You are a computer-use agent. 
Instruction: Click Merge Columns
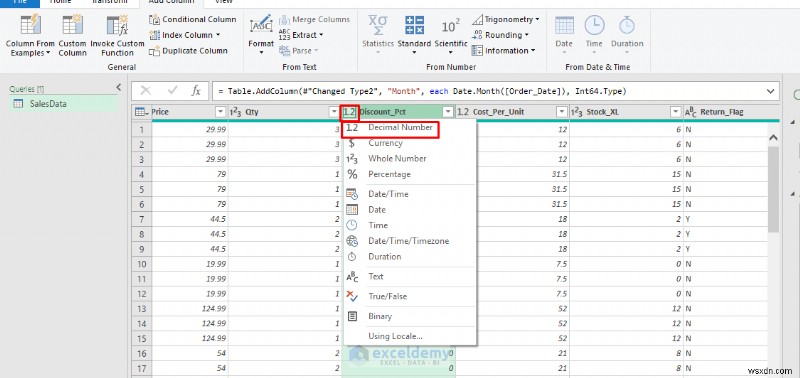pos(314,19)
